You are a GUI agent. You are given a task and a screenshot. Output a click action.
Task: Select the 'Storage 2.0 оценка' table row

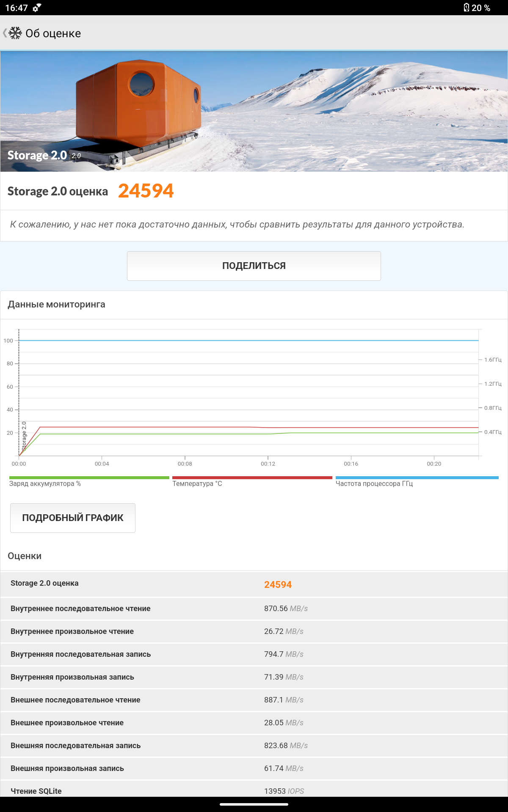coord(254,584)
